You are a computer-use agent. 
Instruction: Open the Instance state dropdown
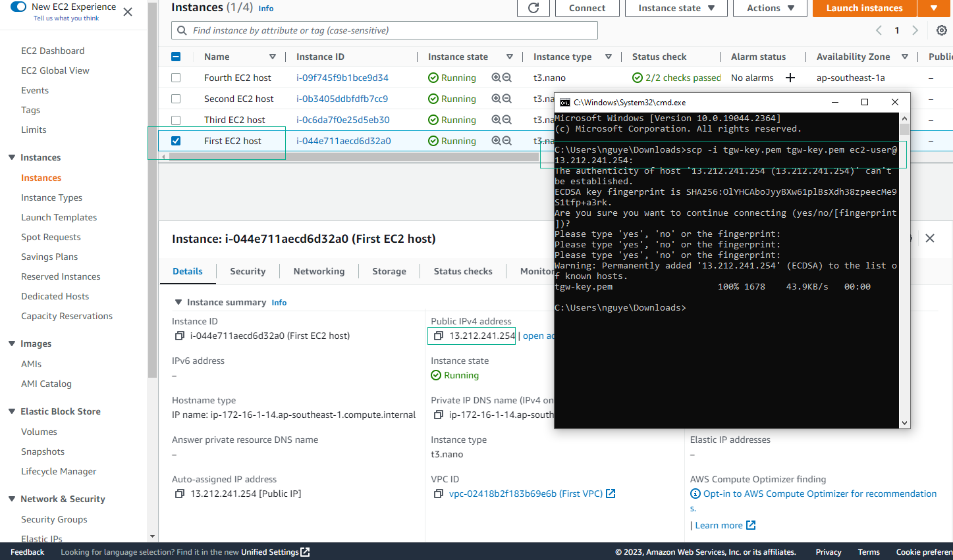(x=676, y=8)
